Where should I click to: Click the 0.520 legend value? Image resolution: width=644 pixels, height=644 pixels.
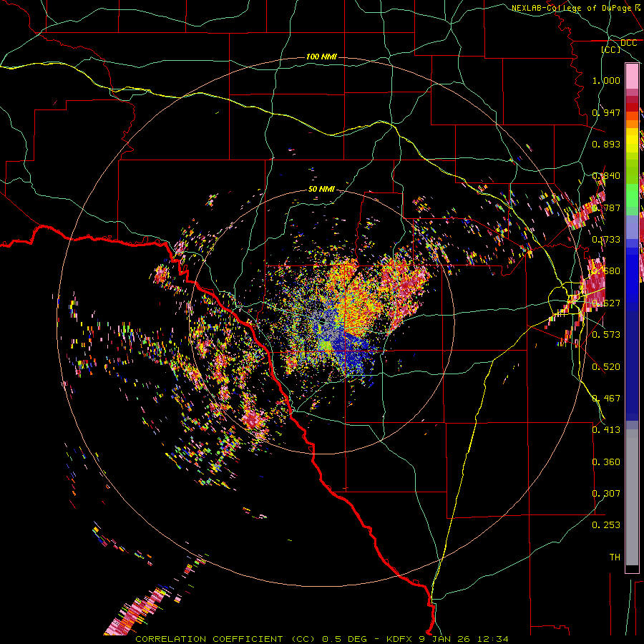coord(606,367)
